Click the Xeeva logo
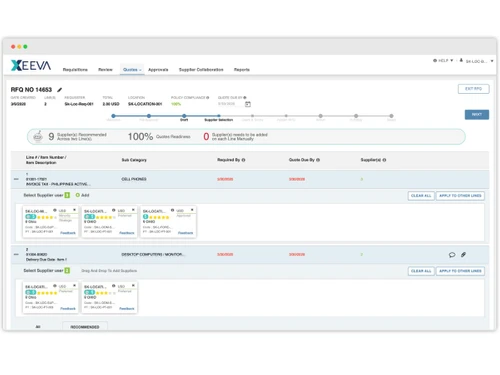The height and width of the screenshot is (375, 500). click(x=31, y=65)
